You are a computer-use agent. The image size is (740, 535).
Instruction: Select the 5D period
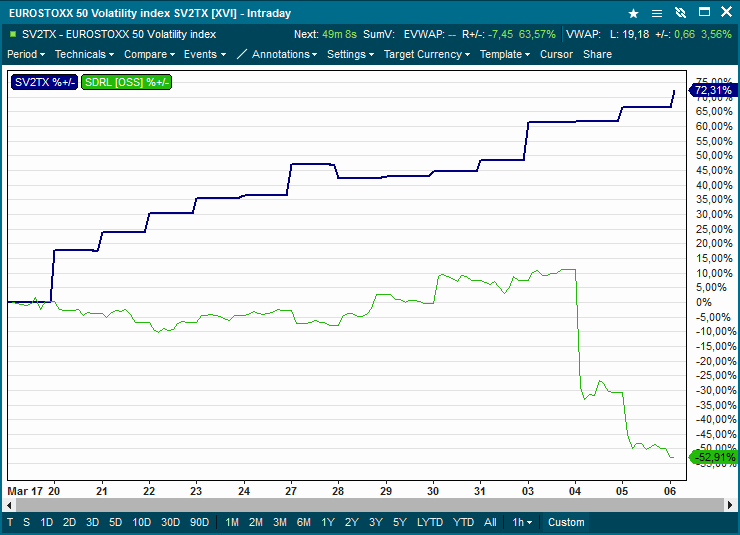(x=116, y=522)
